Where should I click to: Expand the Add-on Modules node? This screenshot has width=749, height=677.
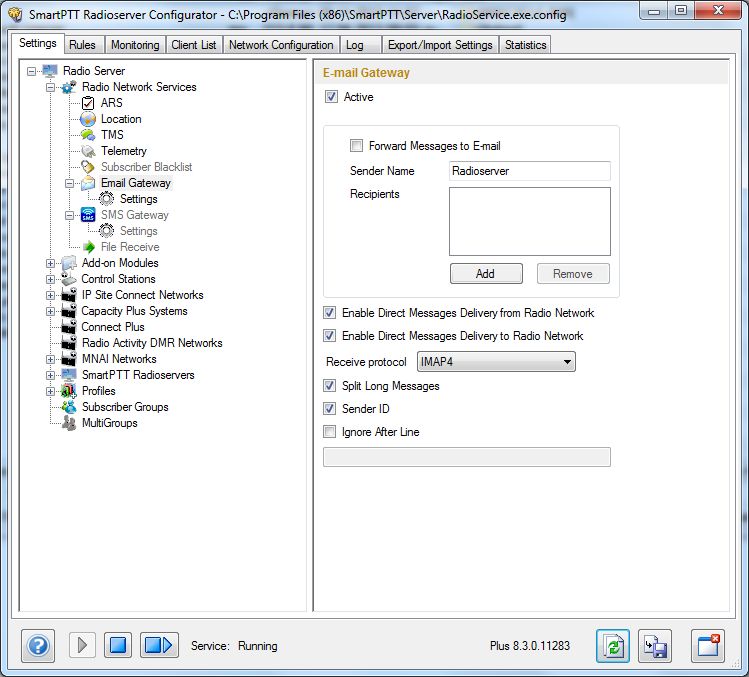pyautogui.click(x=51, y=263)
